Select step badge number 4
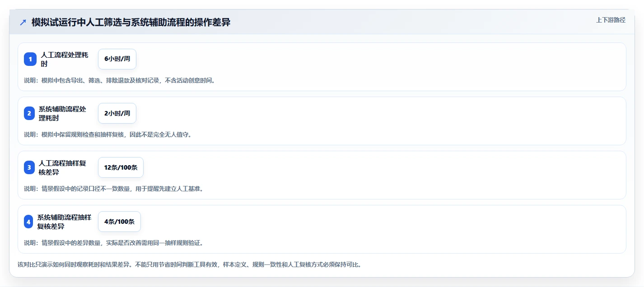 coord(28,222)
